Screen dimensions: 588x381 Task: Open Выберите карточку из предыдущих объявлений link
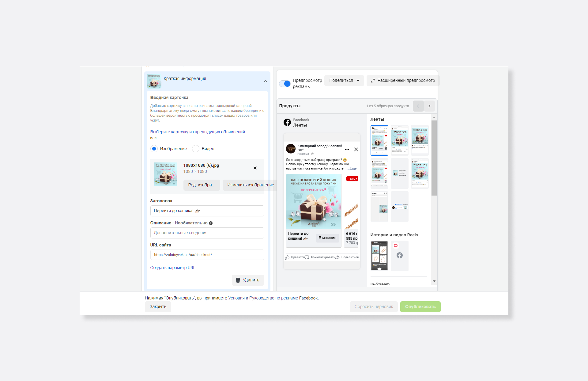click(198, 132)
